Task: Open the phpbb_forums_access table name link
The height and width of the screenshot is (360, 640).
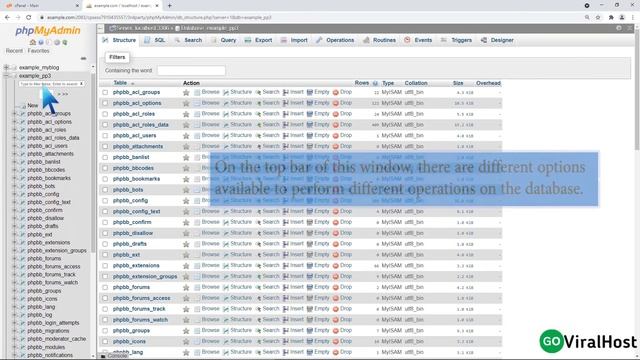Action: (142, 298)
